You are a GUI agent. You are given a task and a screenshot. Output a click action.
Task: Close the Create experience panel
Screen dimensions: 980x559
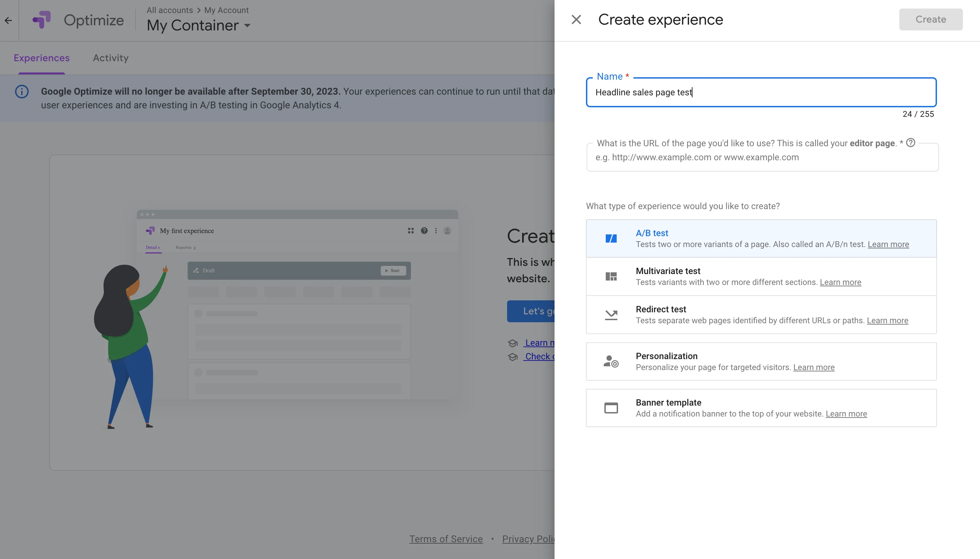tap(576, 19)
